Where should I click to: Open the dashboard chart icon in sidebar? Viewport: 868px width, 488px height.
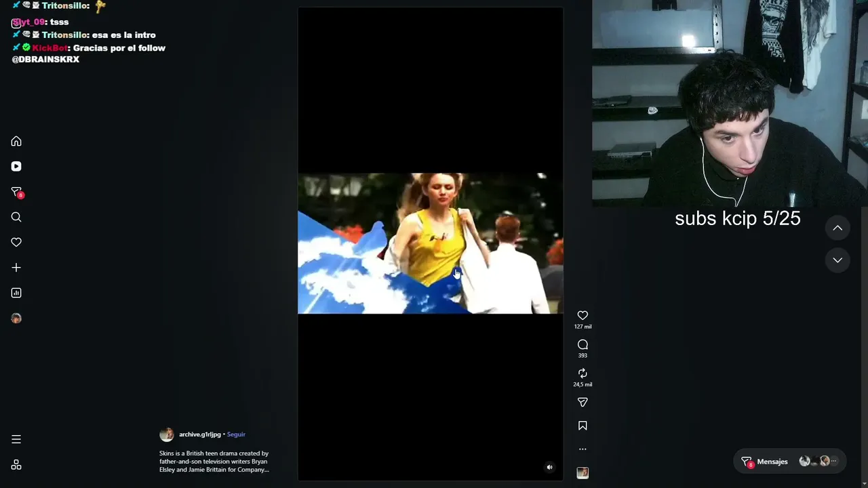16,293
